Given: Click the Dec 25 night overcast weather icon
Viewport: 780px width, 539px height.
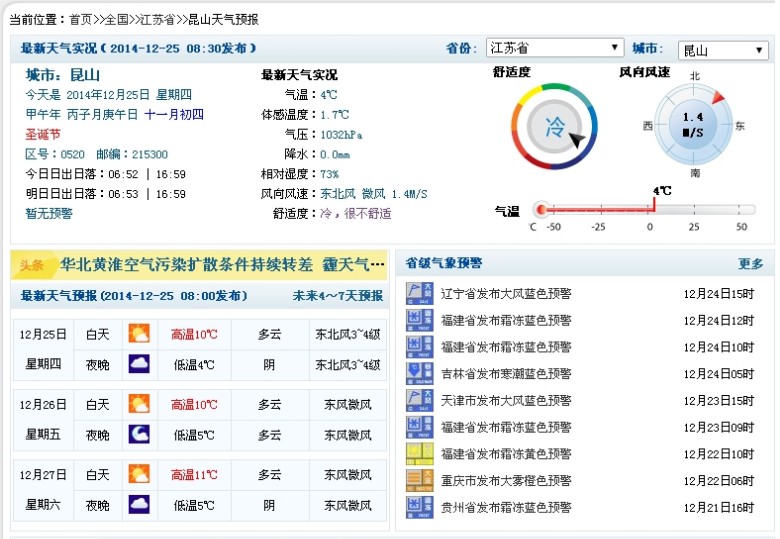Looking at the screenshot, I should coord(138,364).
